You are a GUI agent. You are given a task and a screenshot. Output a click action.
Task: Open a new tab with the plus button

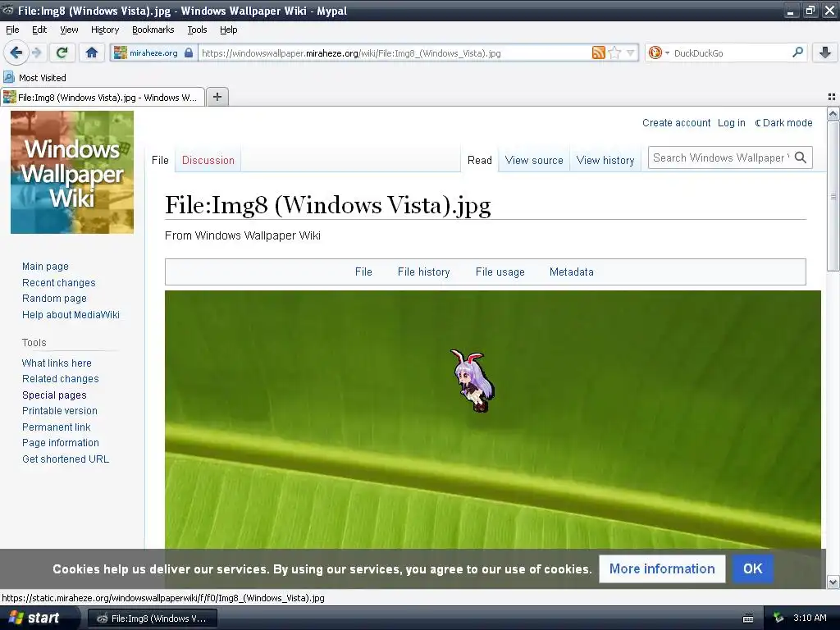point(217,97)
